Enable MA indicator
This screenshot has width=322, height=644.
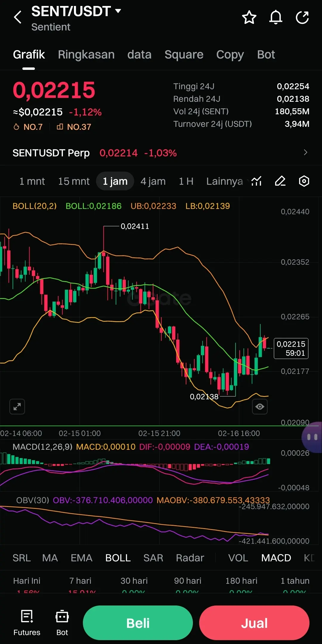click(x=50, y=558)
